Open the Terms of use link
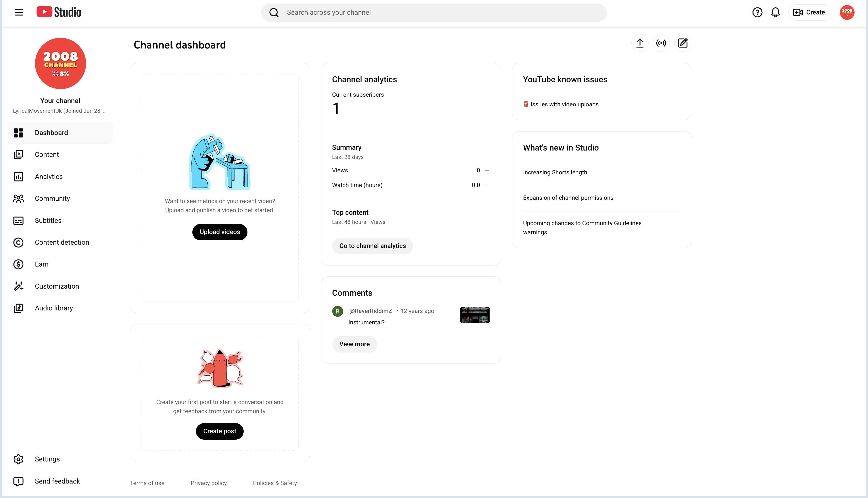This screenshot has width=868, height=498. click(147, 483)
